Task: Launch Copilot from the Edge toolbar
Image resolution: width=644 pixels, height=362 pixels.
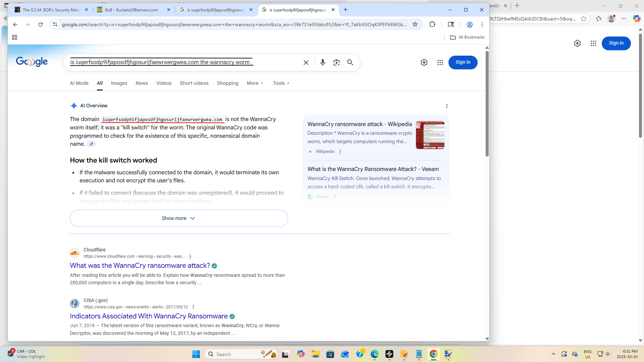Action: [x=636, y=19]
